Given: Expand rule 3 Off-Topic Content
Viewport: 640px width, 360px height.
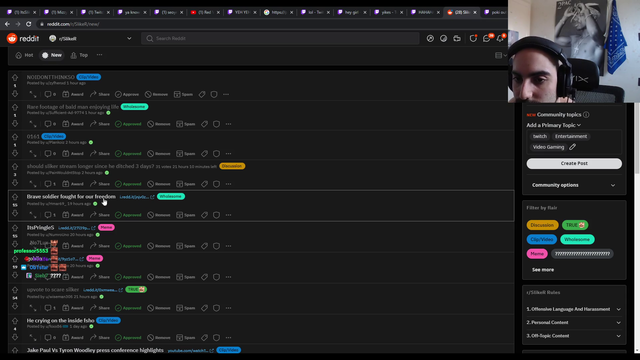Looking at the screenshot, I should 574,336.
